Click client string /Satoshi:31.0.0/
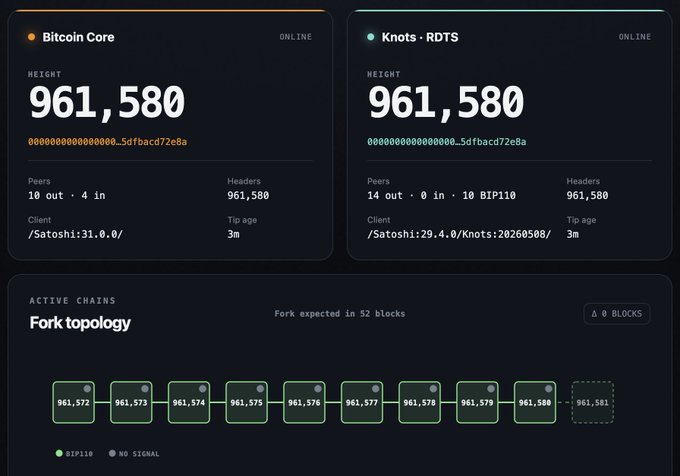The height and width of the screenshot is (476, 680). tap(75, 234)
